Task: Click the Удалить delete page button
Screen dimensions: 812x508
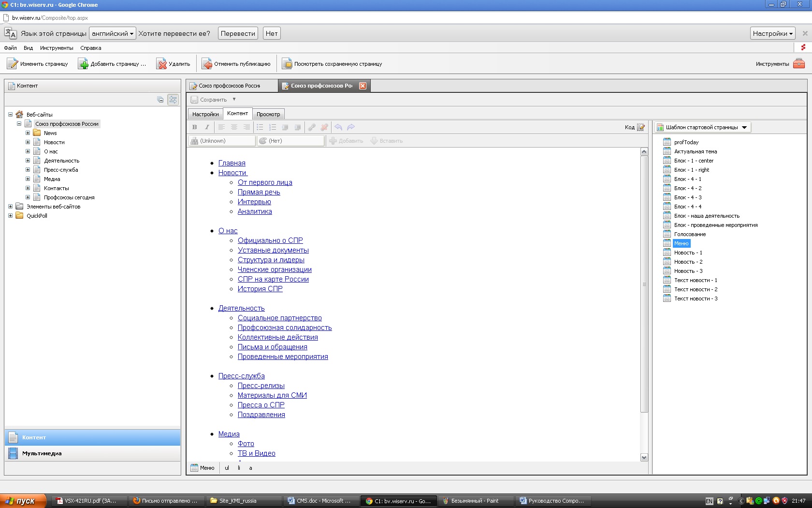Action: point(173,64)
